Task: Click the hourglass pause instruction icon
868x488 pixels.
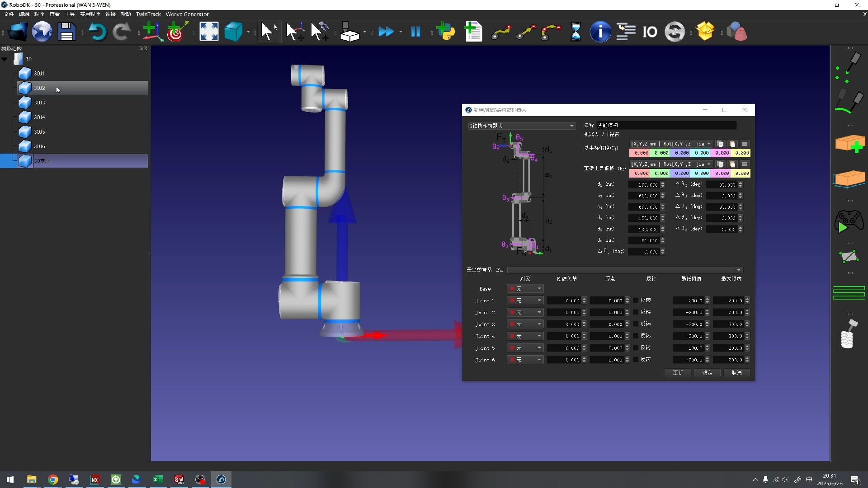Action: pyautogui.click(x=576, y=32)
